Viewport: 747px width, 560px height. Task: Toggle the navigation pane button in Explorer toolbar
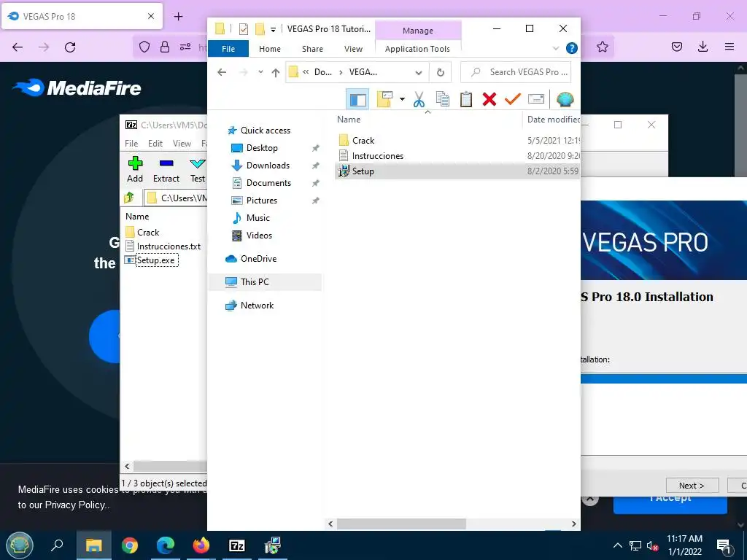(x=357, y=99)
